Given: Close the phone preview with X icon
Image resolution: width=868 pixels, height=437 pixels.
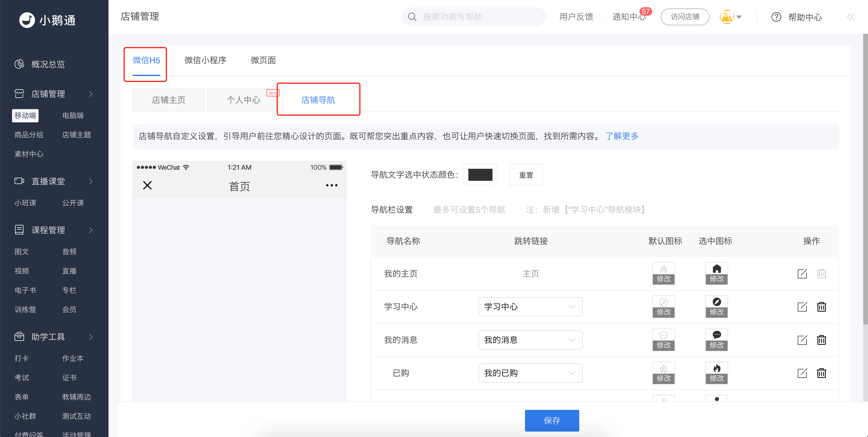Looking at the screenshot, I should pos(147,185).
